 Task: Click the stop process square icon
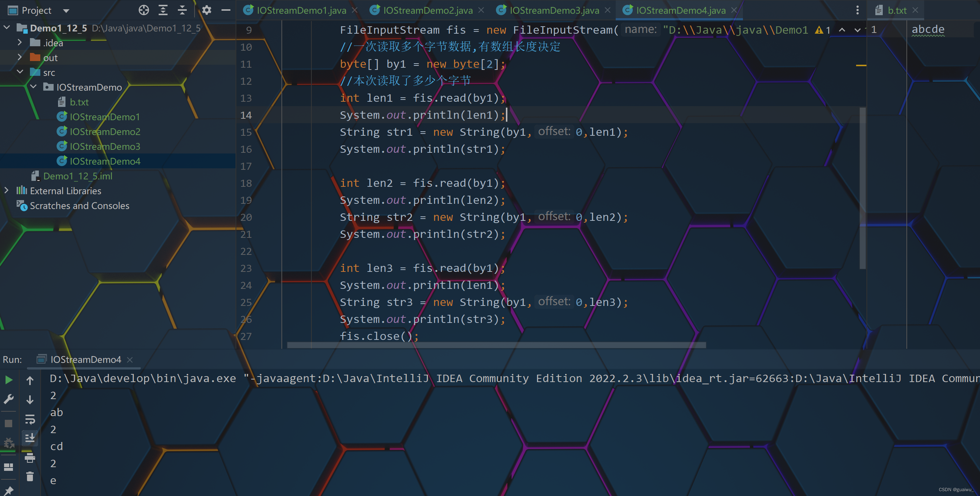(x=9, y=424)
